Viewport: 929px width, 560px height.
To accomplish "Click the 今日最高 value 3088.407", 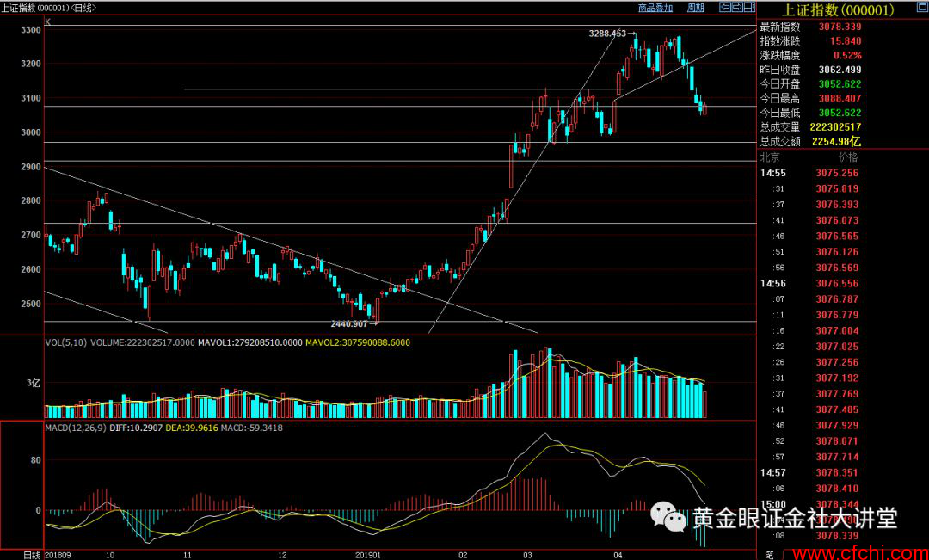I will 840,98.
